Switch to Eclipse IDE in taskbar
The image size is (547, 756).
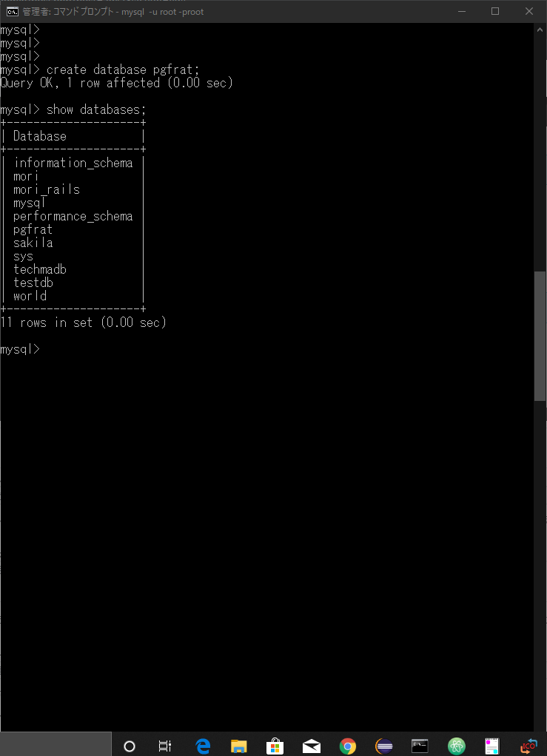[x=384, y=746]
